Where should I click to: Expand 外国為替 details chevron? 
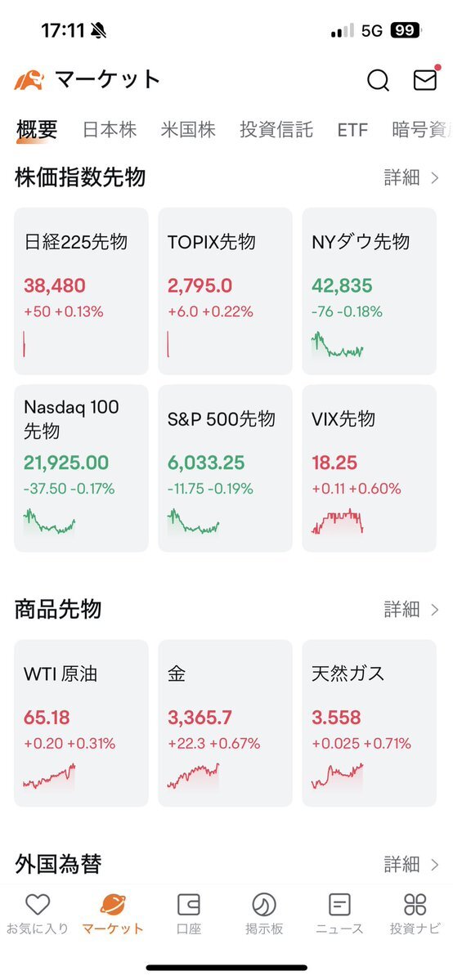tap(435, 865)
